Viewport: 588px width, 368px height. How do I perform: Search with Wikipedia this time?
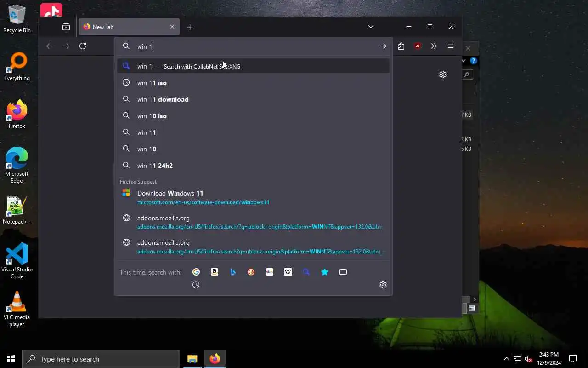(288, 272)
